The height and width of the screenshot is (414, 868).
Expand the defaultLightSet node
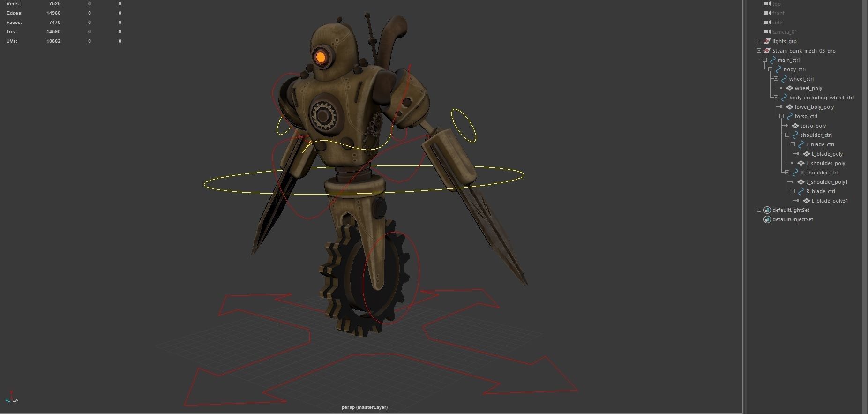pyautogui.click(x=759, y=210)
